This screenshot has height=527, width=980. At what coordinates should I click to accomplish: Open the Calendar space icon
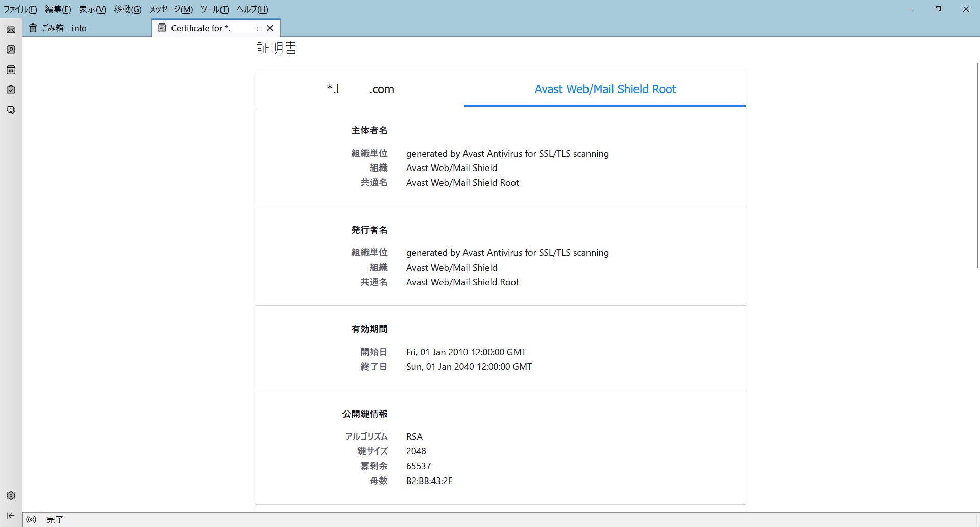coord(11,70)
